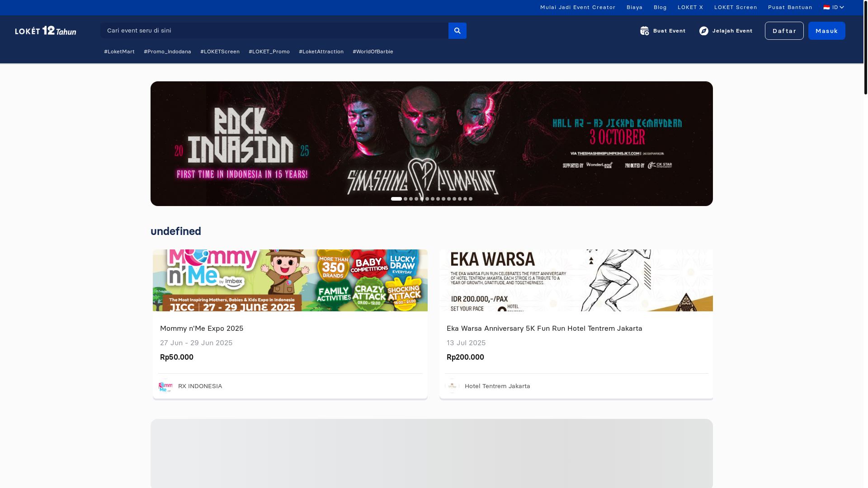Open the Eka Warsa Fun Run banner image
Image resolution: width=868 pixels, height=488 pixels.
click(x=576, y=280)
